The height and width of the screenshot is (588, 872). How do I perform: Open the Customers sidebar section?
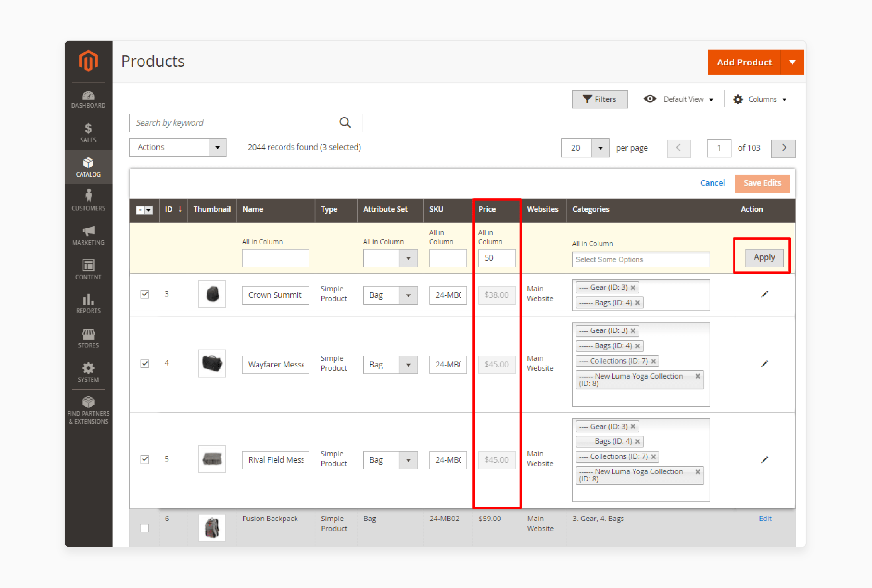coord(88,201)
